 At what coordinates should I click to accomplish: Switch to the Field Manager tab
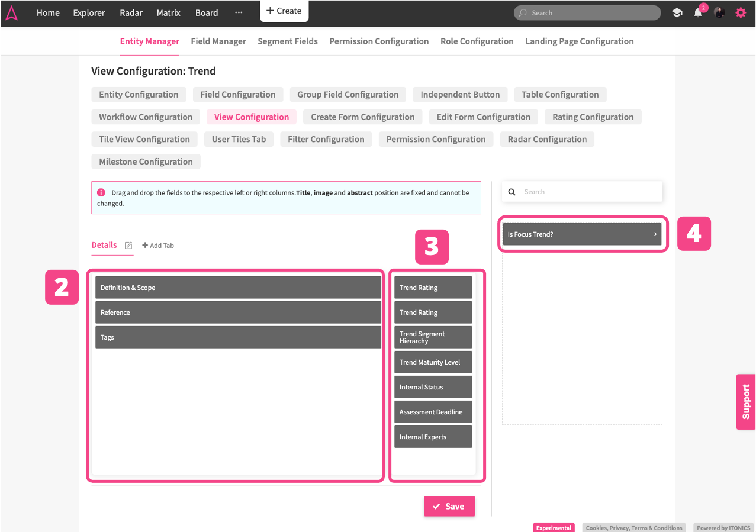click(x=218, y=41)
